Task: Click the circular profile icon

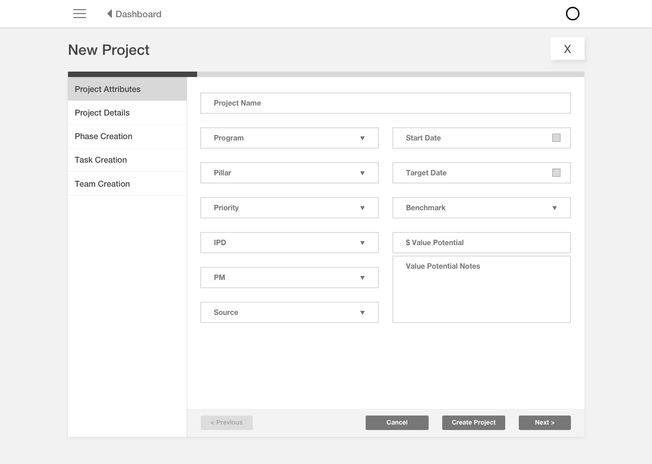Action: (x=572, y=14)
